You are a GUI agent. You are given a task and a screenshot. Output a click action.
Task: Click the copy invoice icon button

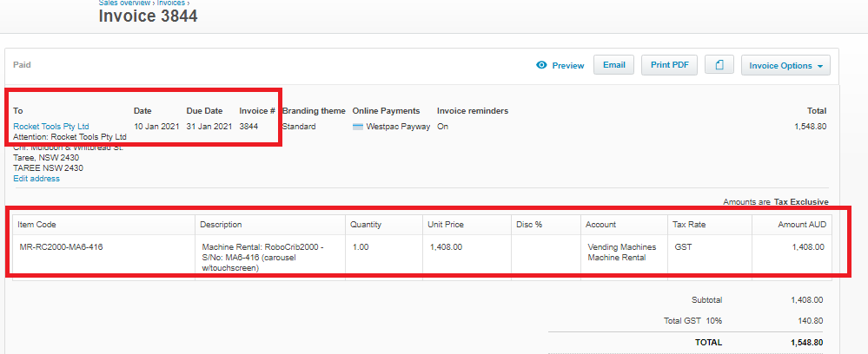pos(719,65)
